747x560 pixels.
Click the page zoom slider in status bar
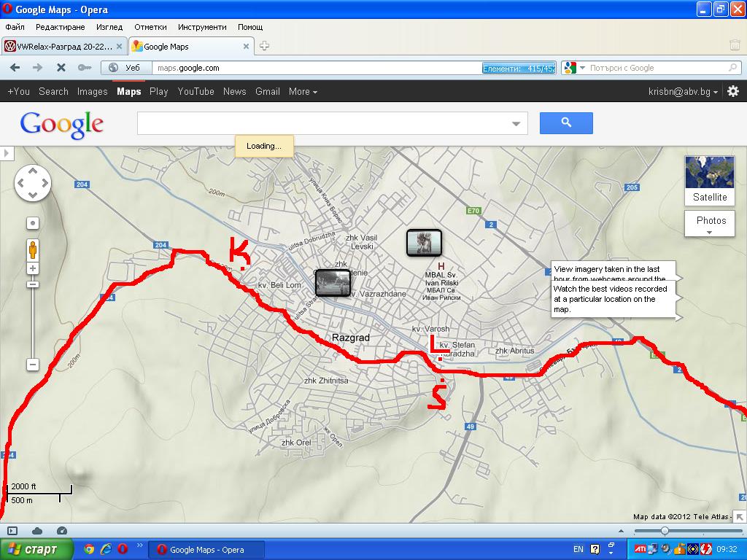point(665,531)
